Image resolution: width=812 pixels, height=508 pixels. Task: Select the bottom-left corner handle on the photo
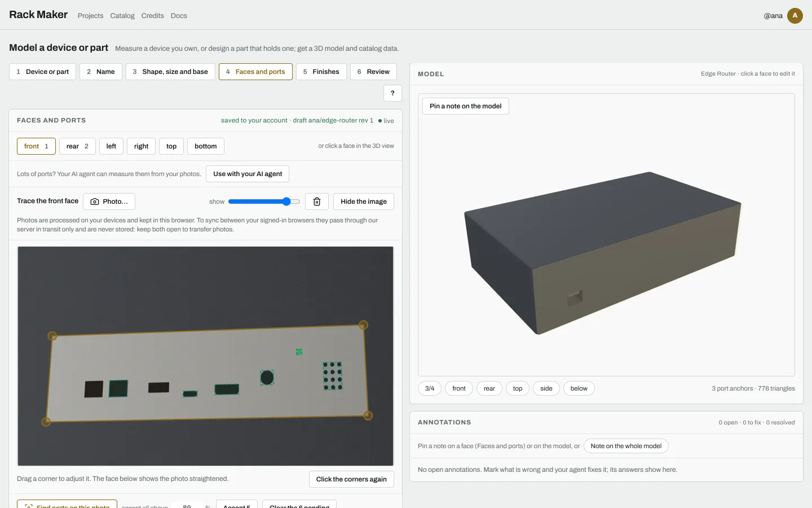(46, 422)
